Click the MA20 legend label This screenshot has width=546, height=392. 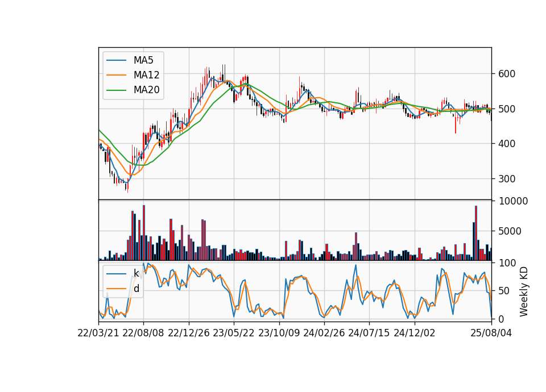click(147, 90)
